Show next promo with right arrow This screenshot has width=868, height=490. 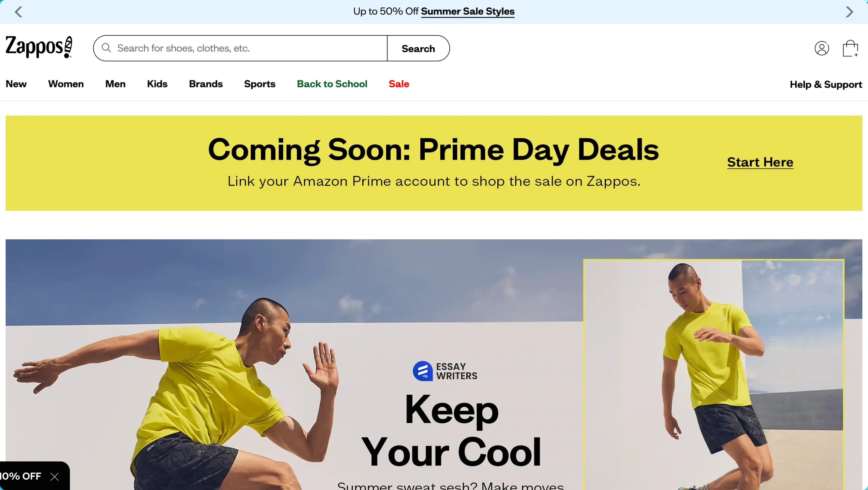pyautogui.click(x=849, y=12)
